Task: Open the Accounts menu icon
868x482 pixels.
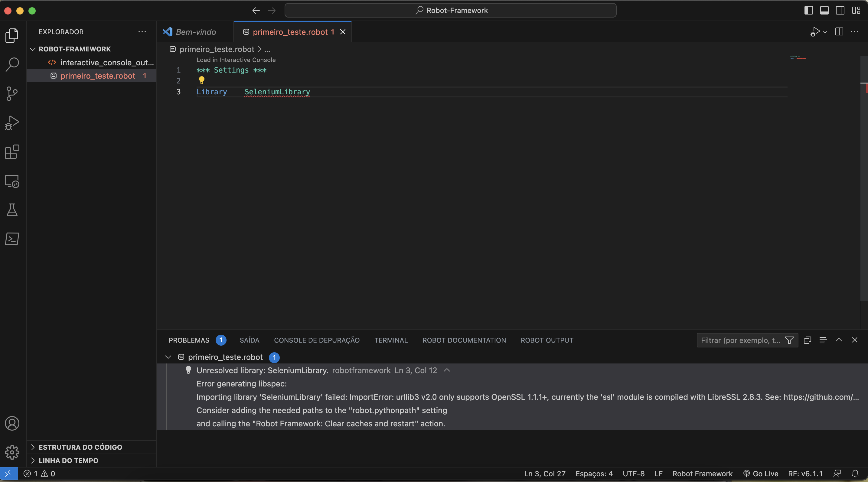Action: pyautogui.click(x=12, y=423)
